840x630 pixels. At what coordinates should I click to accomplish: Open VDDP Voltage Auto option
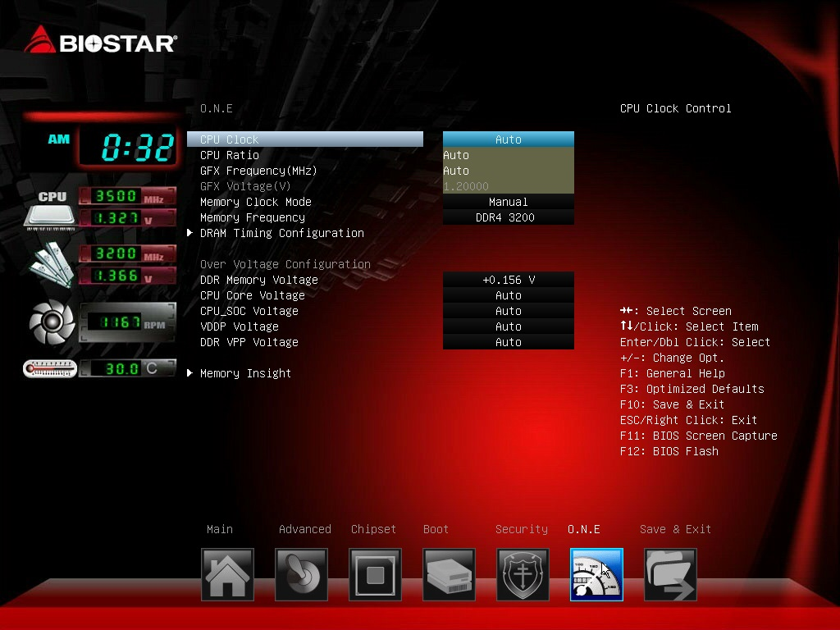click(509, 326)
